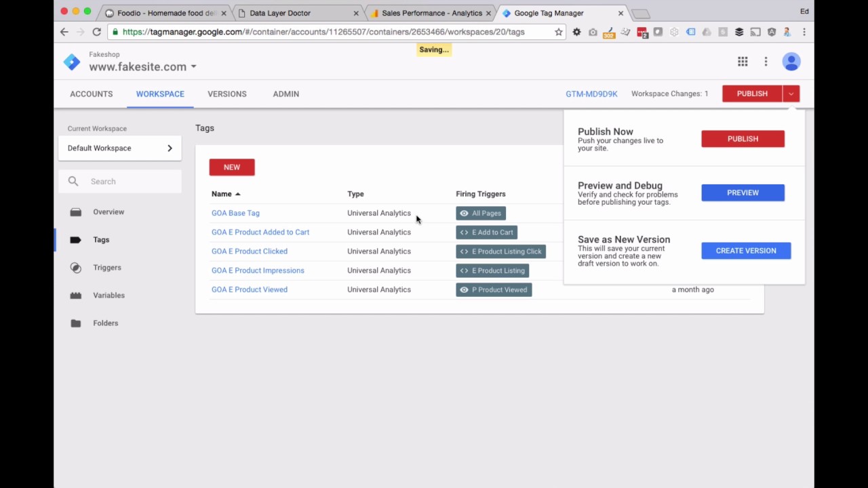Click the red Publish button in top bar
The width and height of the screenshot is (868, 488).
[752, 94]
